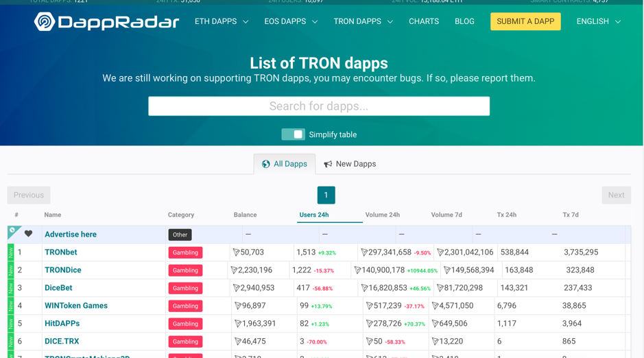Click the globe icon on All Dapps tab
The height and width of the screenshot is (358, 644).
[x=265, y=164]
